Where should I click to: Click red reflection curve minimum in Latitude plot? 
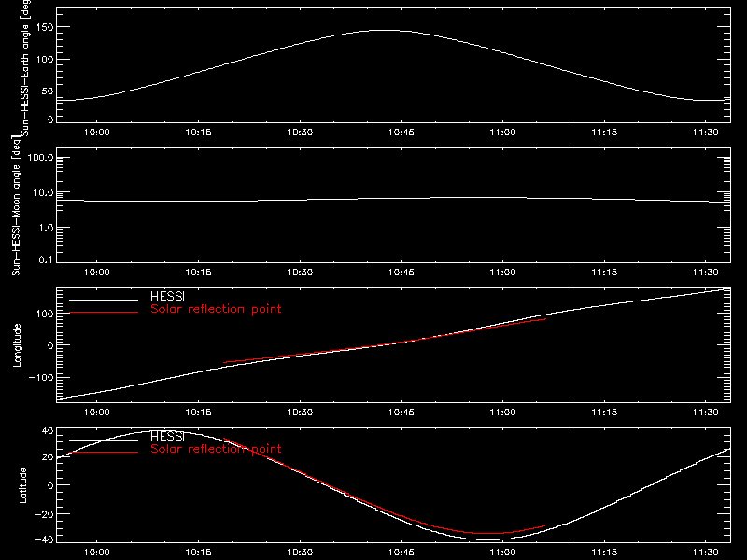tap(488, 533)
